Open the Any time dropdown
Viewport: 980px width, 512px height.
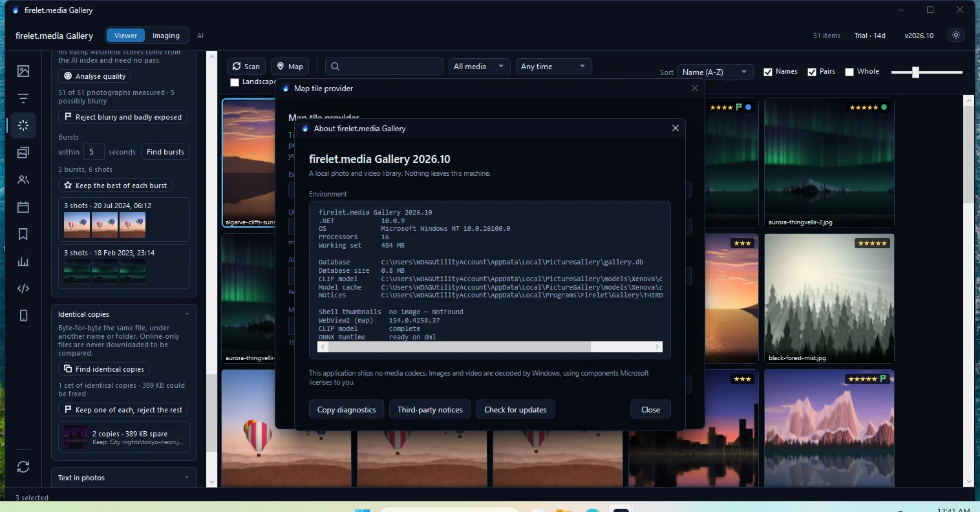[554, 67]
